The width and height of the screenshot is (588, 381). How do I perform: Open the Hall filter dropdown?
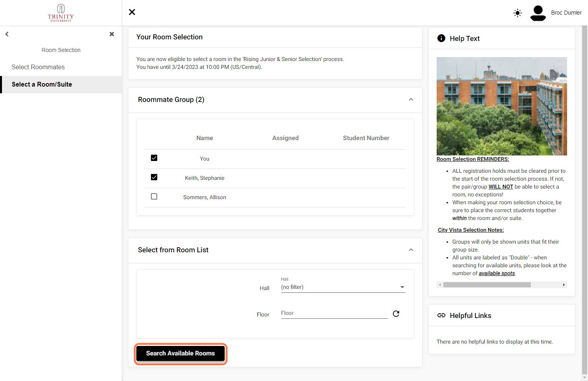coord(343,287)
